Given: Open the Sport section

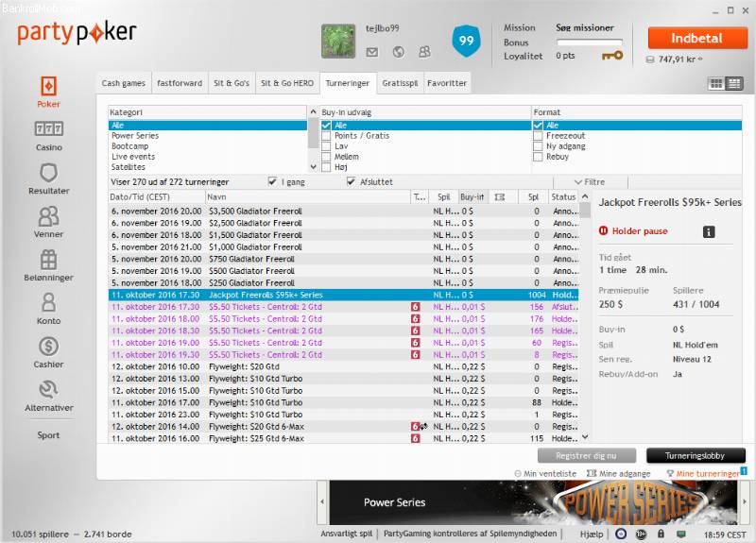Looking at the screenshot, I should (x=48, y=435).
